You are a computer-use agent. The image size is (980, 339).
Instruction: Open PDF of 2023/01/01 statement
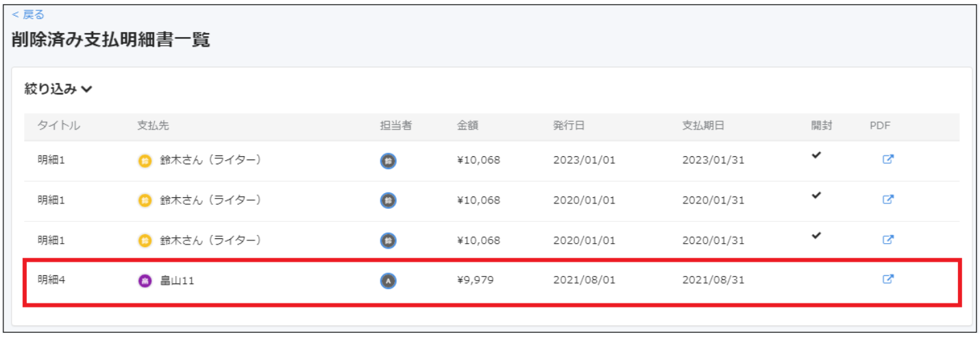coord(887,160)
